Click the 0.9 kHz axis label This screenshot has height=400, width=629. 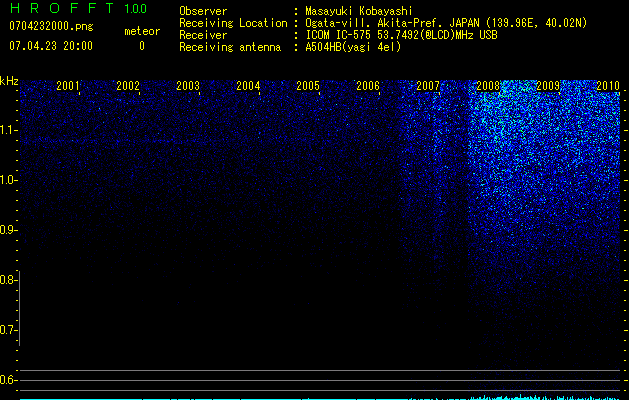(x=8, y=230)
